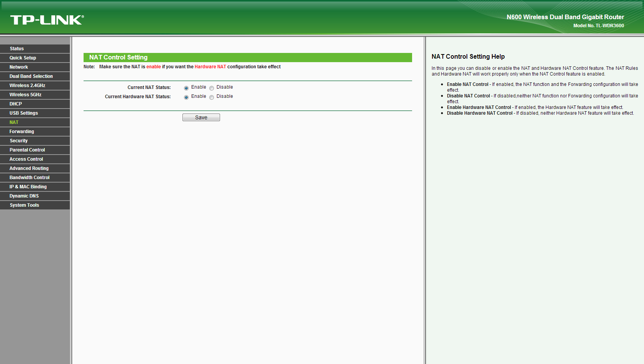
Task: Click 'NAT Control Setting Help' heading
Action: tap(468, 56)
